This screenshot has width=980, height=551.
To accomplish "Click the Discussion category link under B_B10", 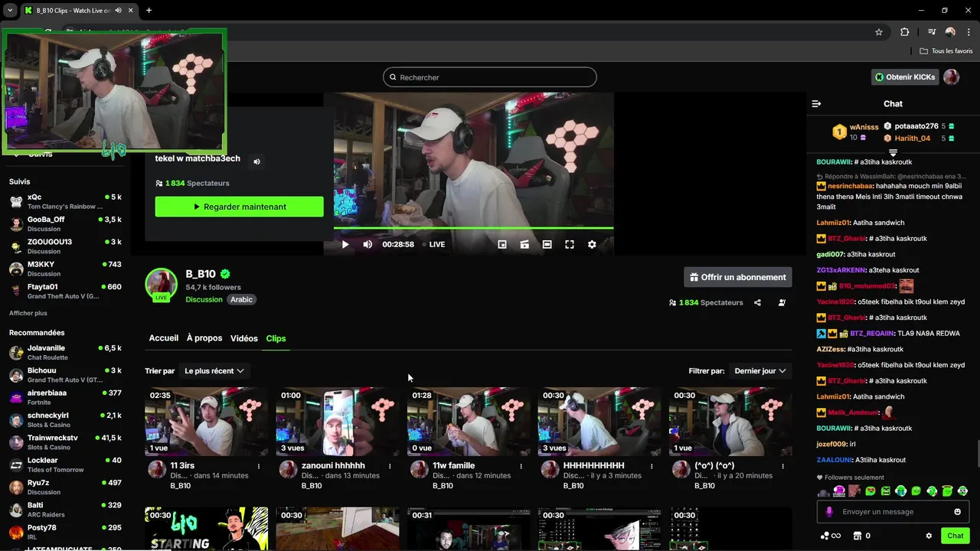I will [204, 299].
